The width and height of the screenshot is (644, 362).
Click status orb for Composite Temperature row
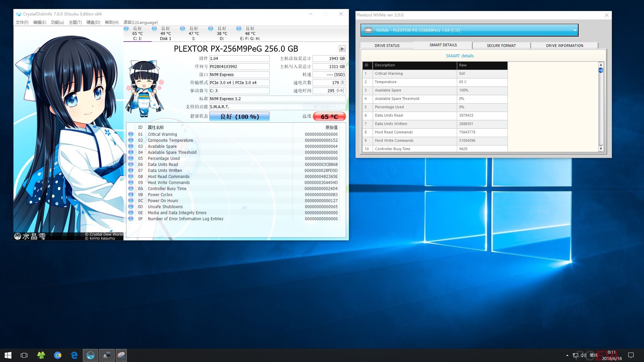pyautogui.click(x=131, y=140)
